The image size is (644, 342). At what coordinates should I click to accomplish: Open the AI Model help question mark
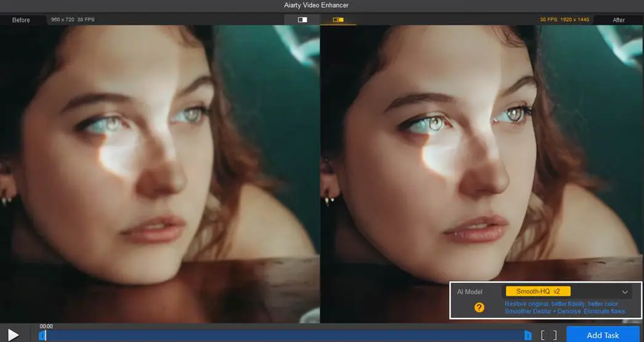point(479,307)
